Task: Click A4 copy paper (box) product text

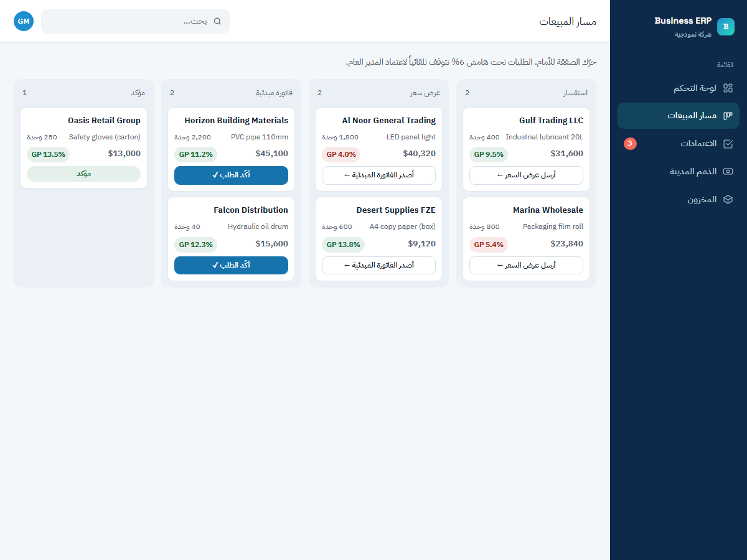Action: 403,227
